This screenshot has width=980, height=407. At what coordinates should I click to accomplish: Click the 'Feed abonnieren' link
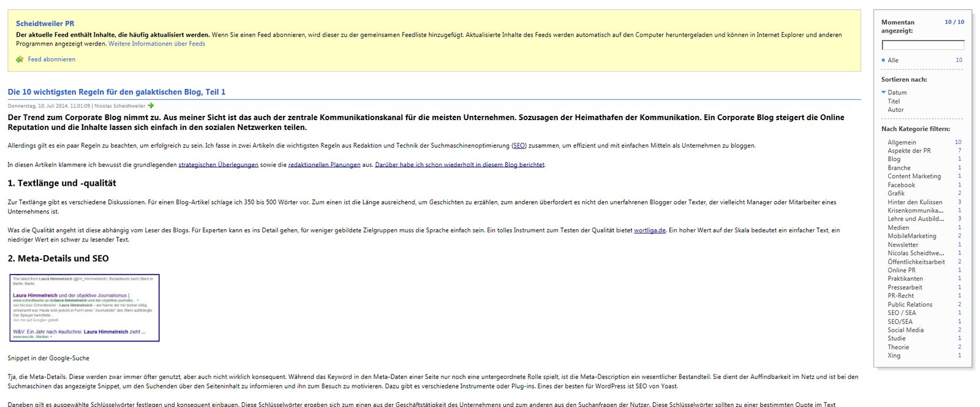[51, 59]
